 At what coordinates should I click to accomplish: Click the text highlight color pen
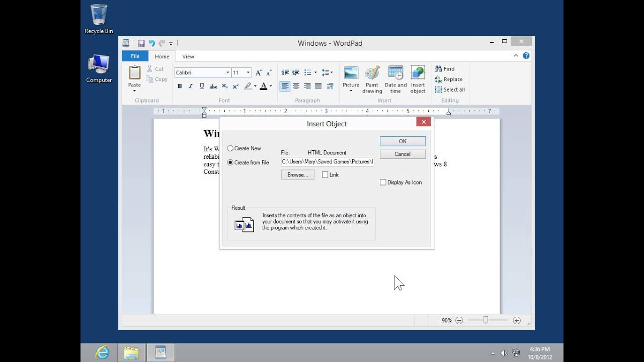pyautogui.click(x=248, y=86)
